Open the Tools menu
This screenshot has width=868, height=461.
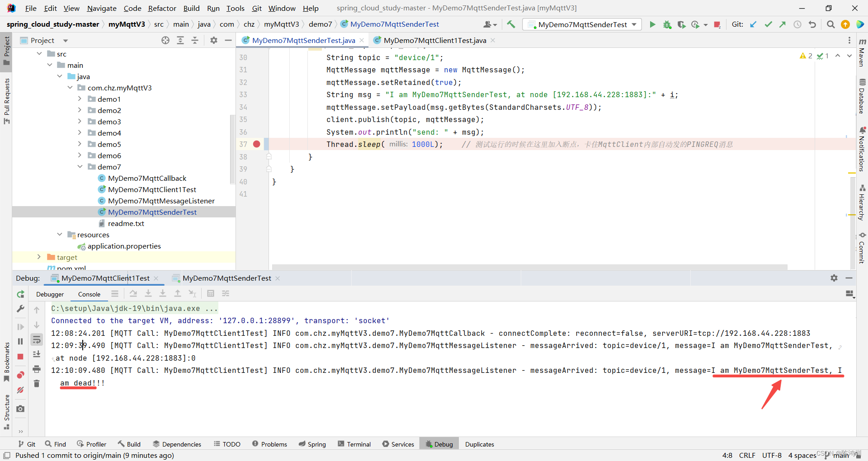click(x=235, y=8)
